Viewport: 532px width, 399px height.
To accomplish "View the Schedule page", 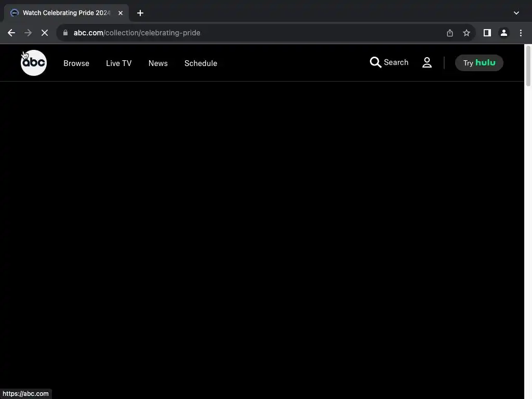I will 201,63.
